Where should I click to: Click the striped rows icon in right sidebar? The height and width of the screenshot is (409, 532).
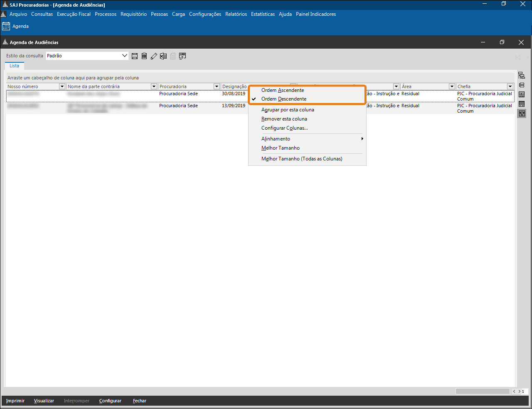pyautogui.click(x=522, y=104)
